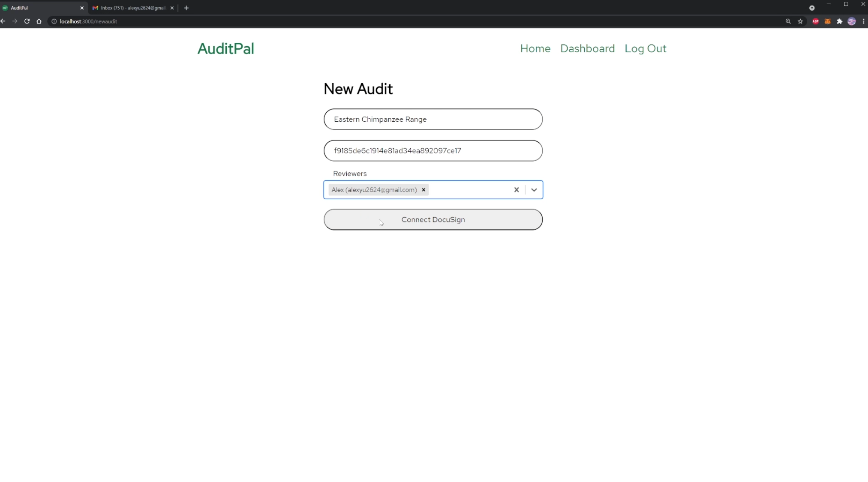The width and height of the screenshot is (868, 482).
Task: Open the Extensions puzzle icon
Action: (839, 21)
